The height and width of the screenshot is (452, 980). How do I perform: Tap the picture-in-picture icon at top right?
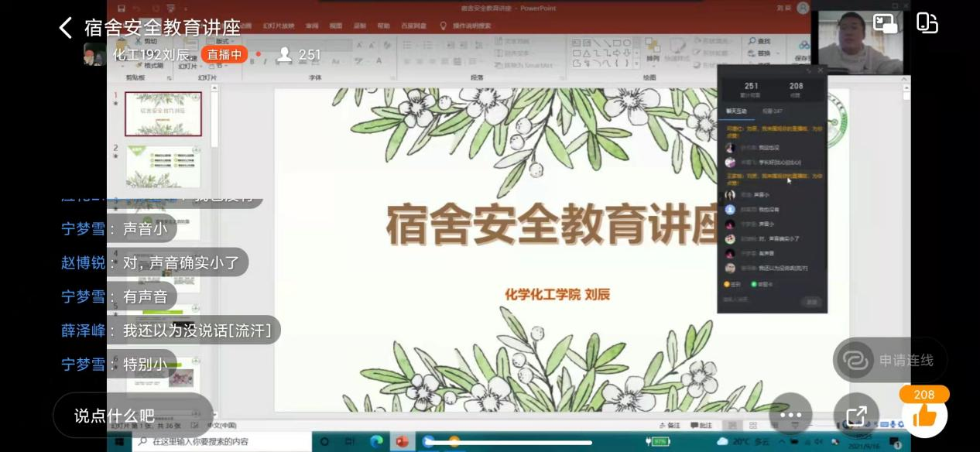[x=885, y=23]
